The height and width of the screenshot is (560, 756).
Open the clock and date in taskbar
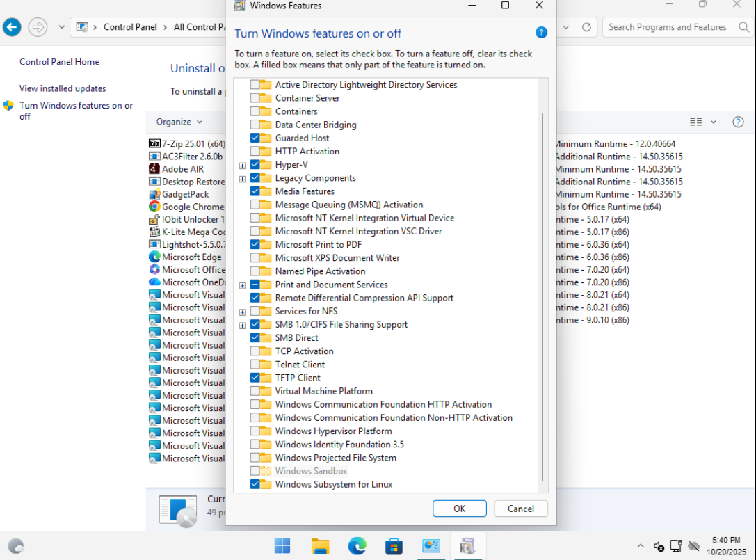[726, 546]
